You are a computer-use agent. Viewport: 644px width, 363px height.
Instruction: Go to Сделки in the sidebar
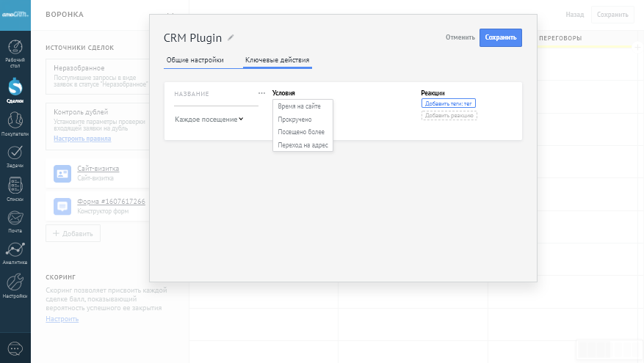[x=15, y=89]
